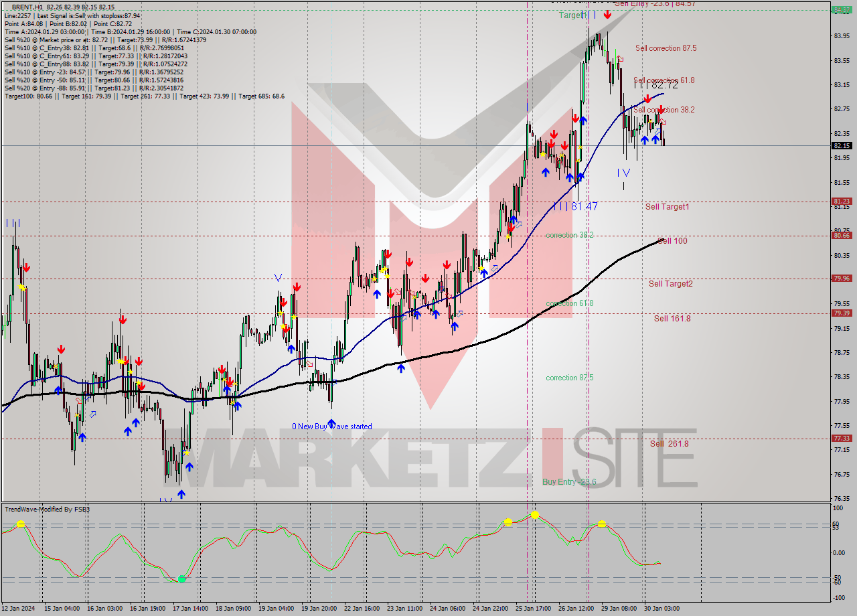Click the '82.72' wave label
857x616 pixels.
[x=664, y=84]
